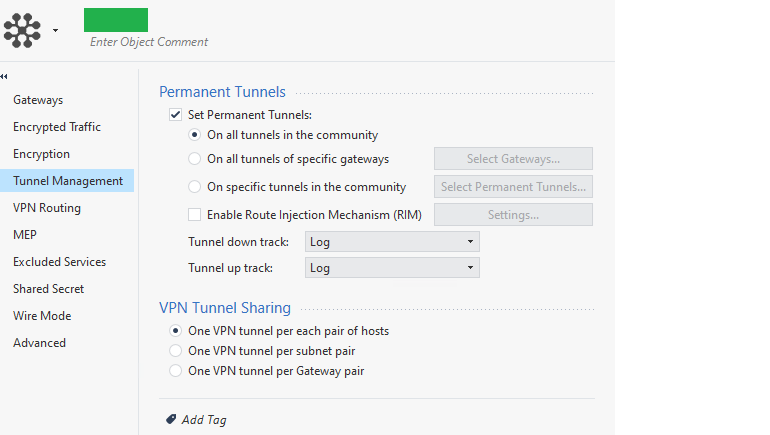Click the Tunnel down track label

238,242
